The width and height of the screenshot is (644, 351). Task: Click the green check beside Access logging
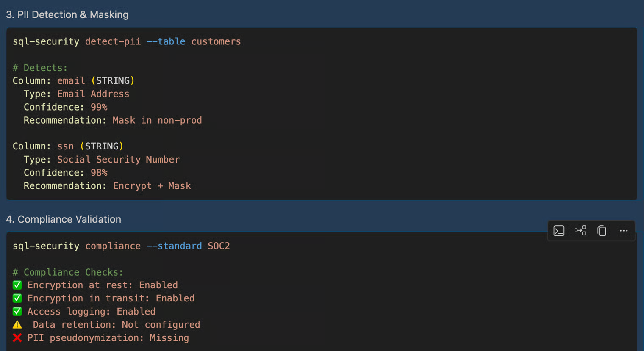(17, 311)
